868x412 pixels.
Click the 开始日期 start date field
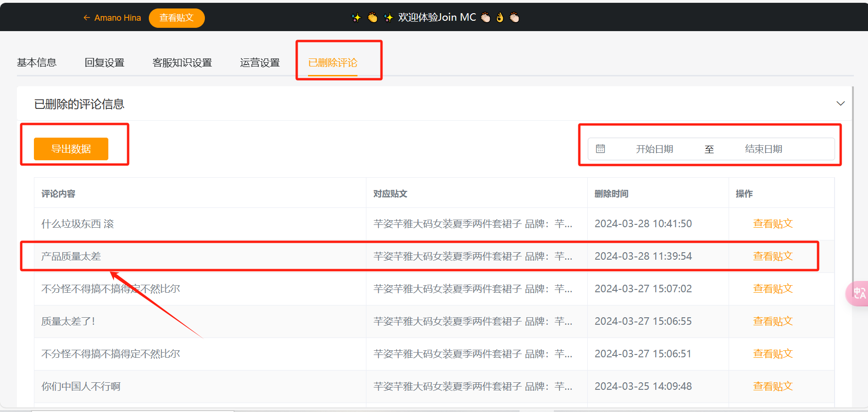(x=654, y=149)
